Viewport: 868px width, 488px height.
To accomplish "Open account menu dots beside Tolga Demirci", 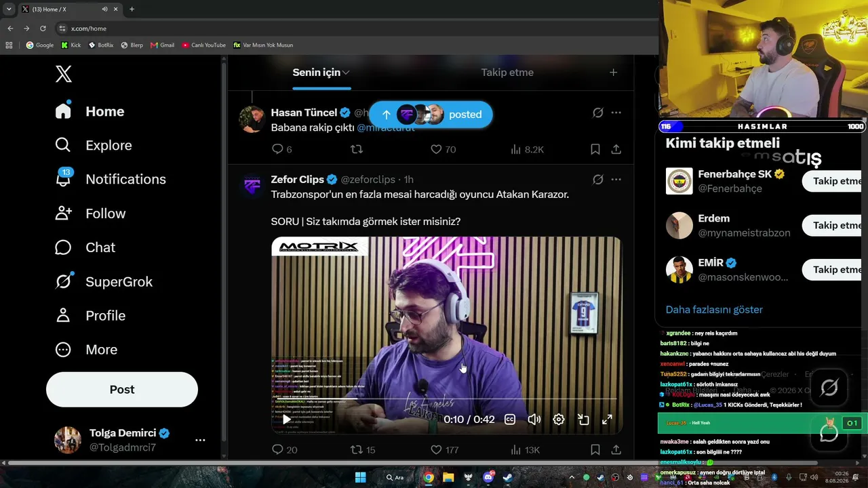I will tap(200, 440).
